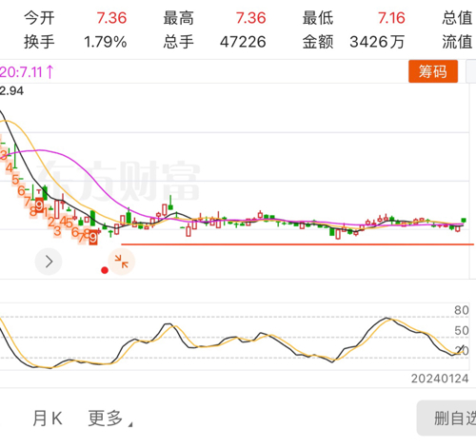Switch to the 月K monthly tab

click(x=48, y=419)
